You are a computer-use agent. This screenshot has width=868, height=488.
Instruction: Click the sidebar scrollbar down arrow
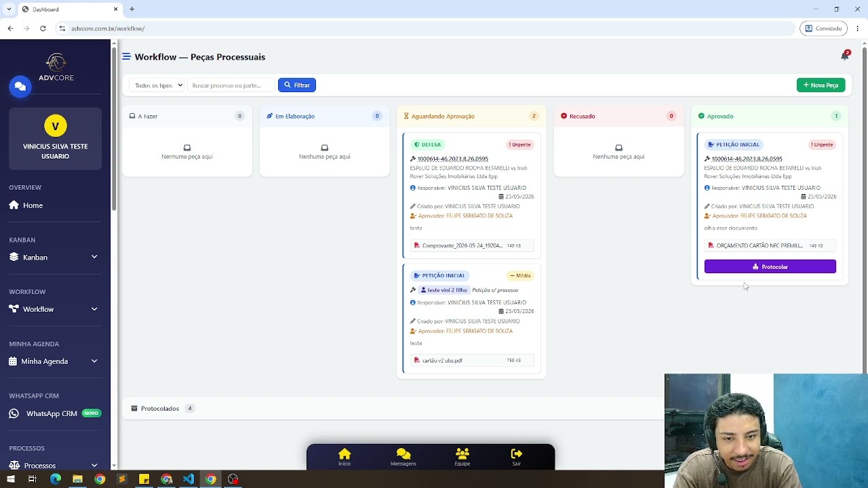113,466
